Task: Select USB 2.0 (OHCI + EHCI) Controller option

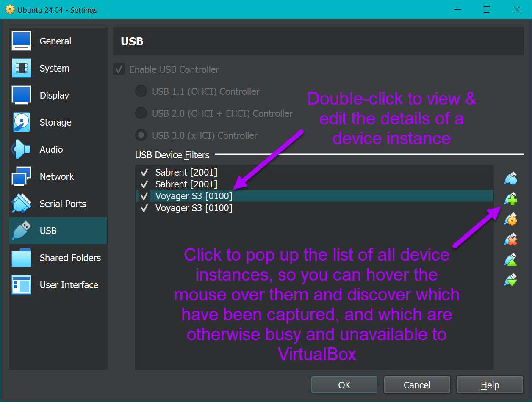Action: pyautogui.click(x=141, y=113)
